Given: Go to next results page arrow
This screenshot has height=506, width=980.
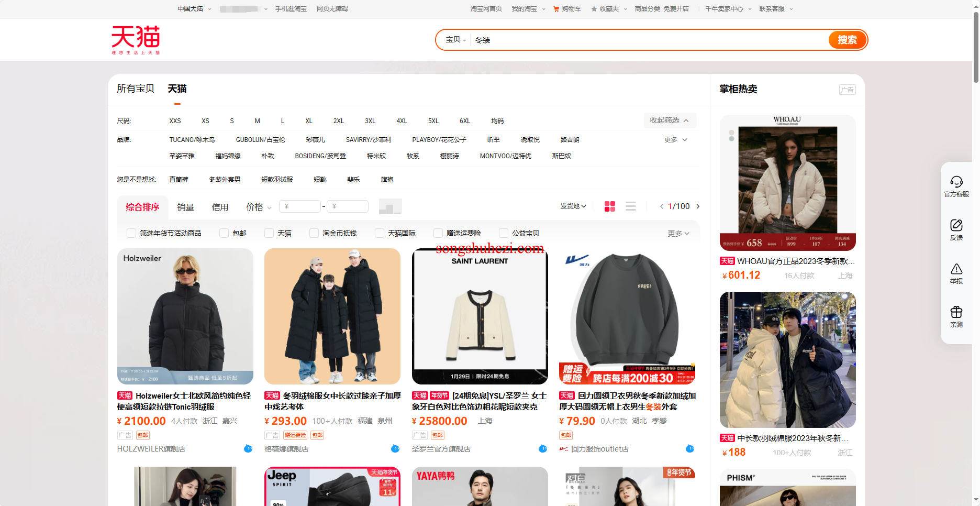Looking at the screenshot, I should pos(698,206).
